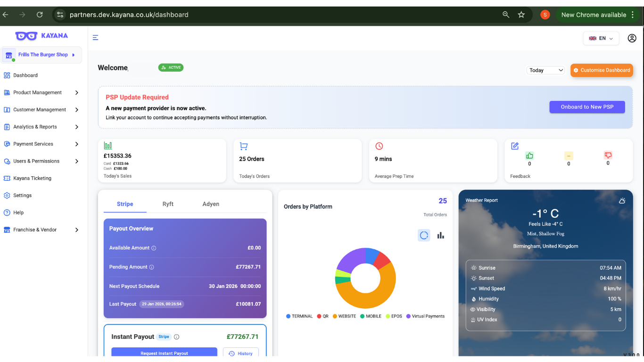
Task: Click the info icon beside Pending Amount
Action: click(x=152, y=267)
